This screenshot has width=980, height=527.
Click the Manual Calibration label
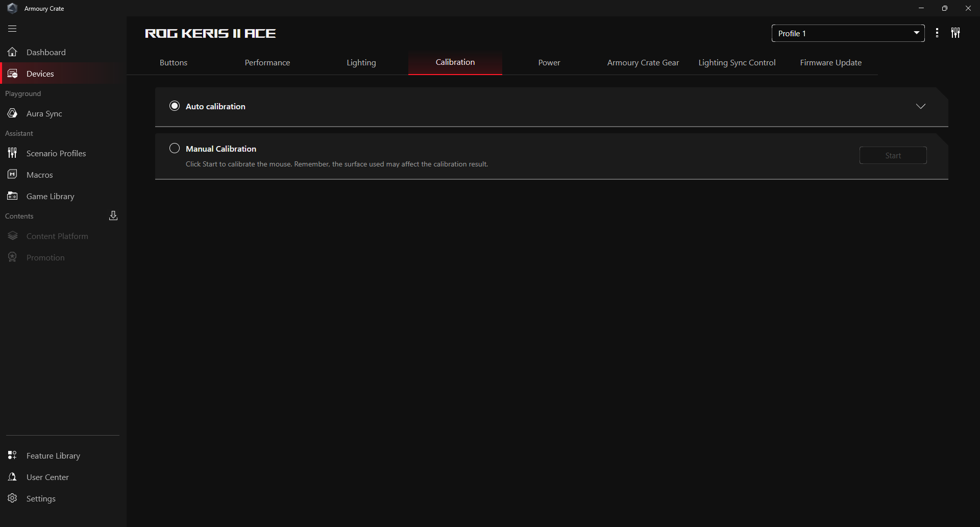pos(221,149)
